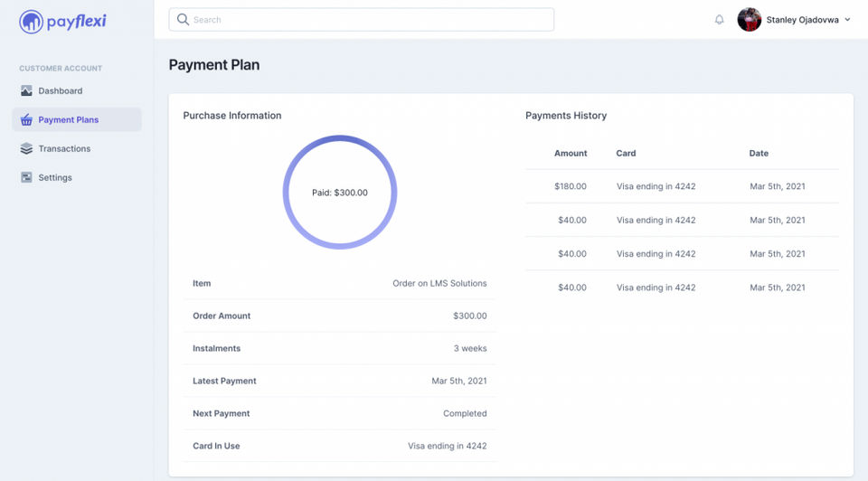Click the Transactions layers icon

(x=26, y=149)
